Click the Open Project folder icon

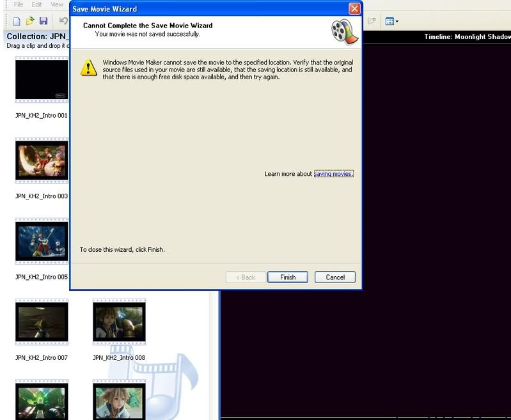pos(30,21)
